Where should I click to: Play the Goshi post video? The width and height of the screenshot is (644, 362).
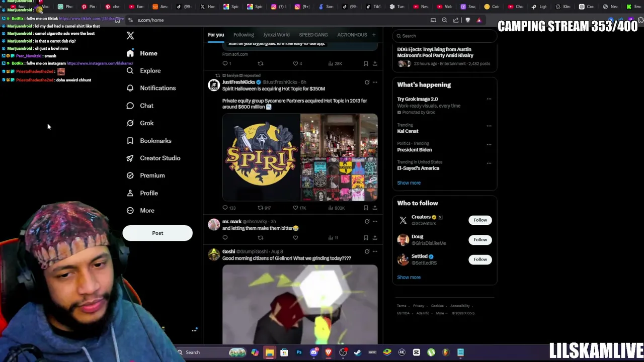(300, 305)
